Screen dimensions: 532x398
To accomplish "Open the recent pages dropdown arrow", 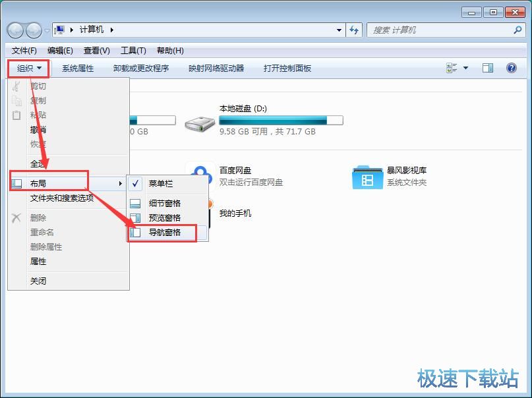I will point(47,30).
